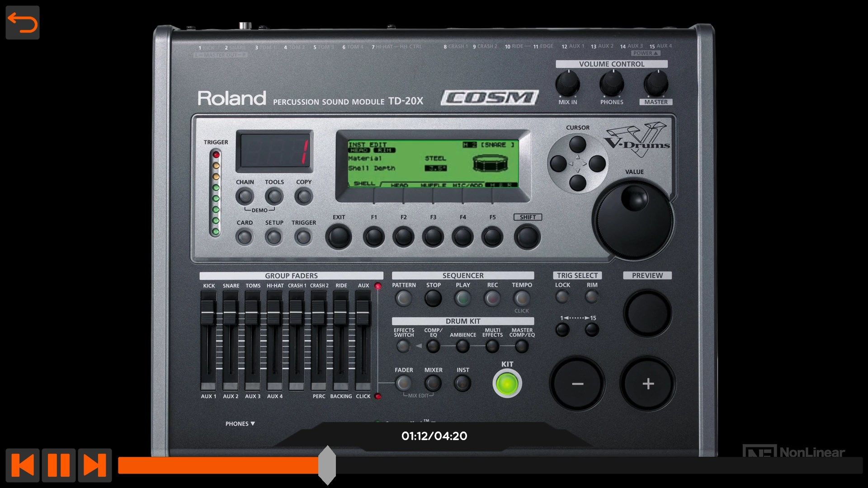Click the MUFFLE tab on LCD
The height and width of the screenshot is (488, 868).
[433, 185]
